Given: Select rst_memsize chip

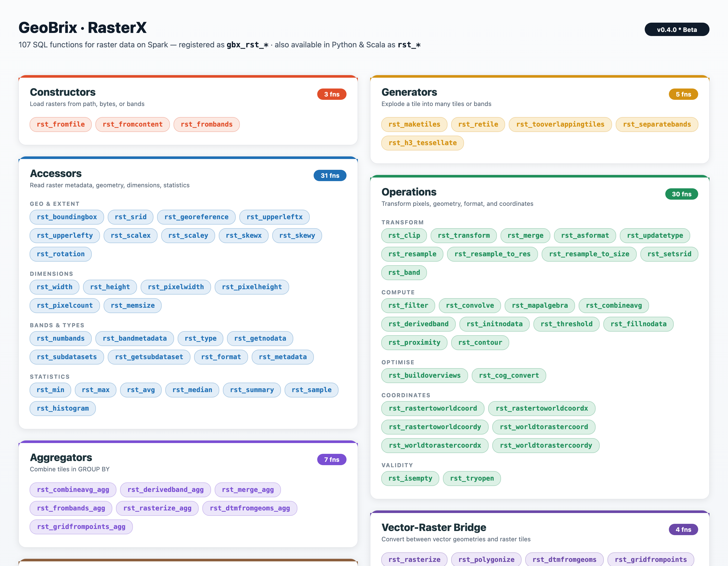Looking at the screenshot, I should (x=133, y=306).
